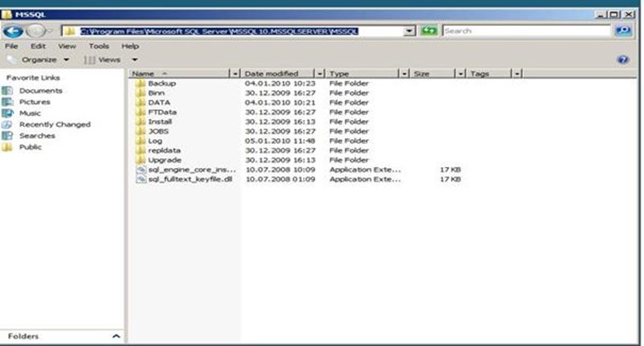Screen dimensions: 644x346
Task: Click the DATA folder name
Action: coord(159,102)
